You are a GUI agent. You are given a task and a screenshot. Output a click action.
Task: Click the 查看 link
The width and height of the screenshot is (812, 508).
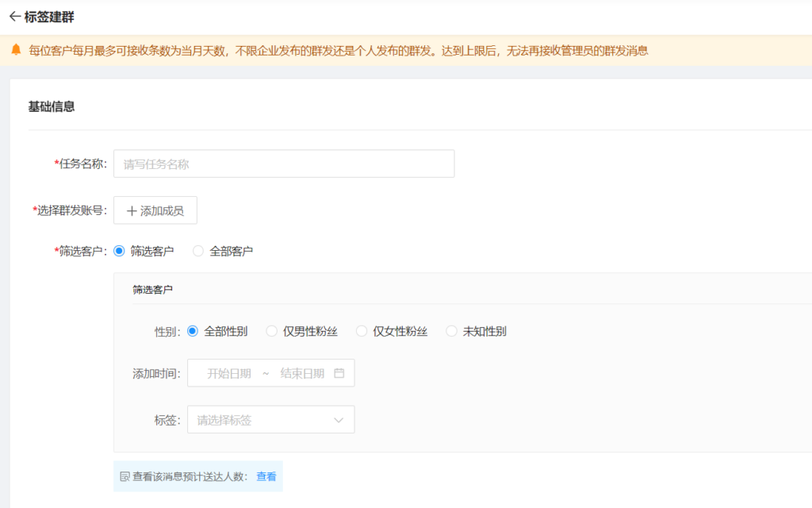[266, 476]
